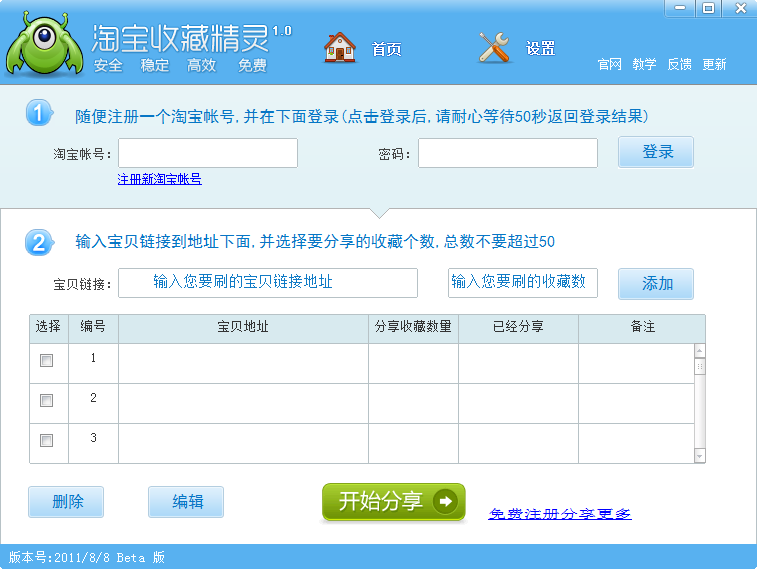Screen dimensions: 757x569
Task: Click the 淘宝收藏精灵 title text
Action: tap(180, 38)
